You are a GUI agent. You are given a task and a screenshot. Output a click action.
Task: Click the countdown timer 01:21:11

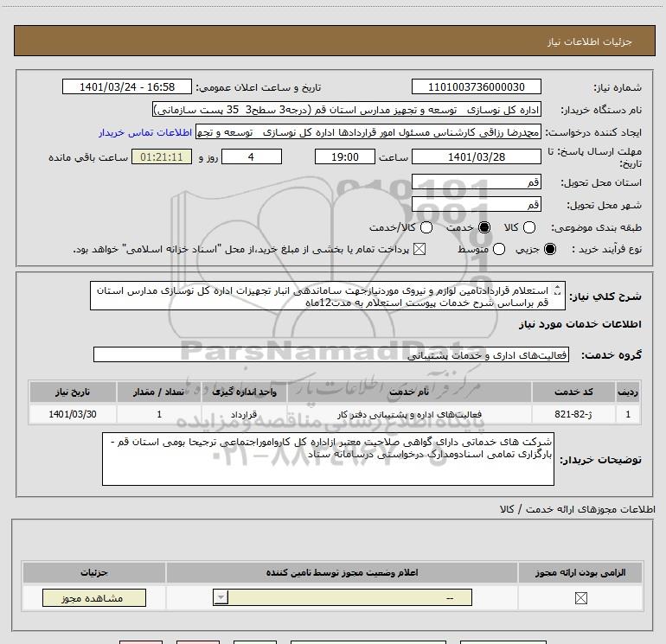[x=162, y=157]
